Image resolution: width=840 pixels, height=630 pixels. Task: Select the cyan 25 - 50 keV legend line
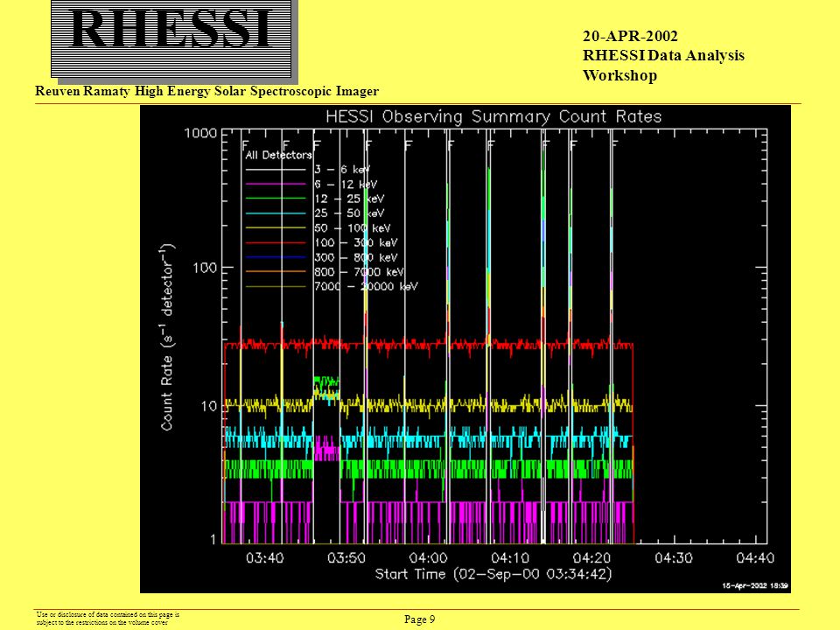pyautogui.click(x=276, y=213)
